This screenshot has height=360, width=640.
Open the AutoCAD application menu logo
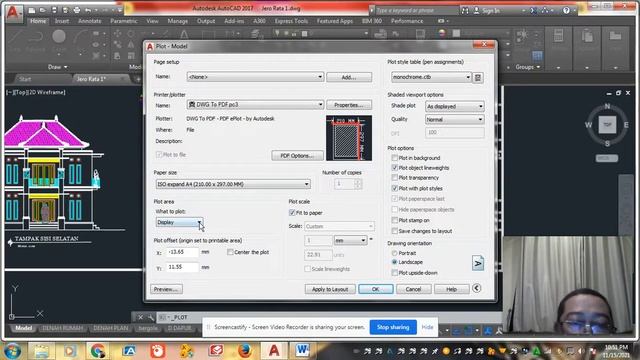tap(13, 13)
